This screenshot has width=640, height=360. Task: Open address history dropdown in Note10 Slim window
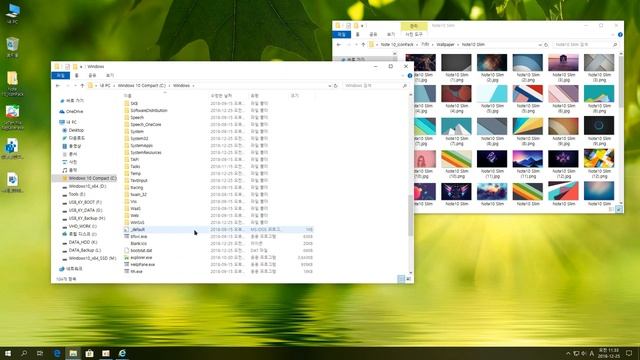(x=540, y=44)
